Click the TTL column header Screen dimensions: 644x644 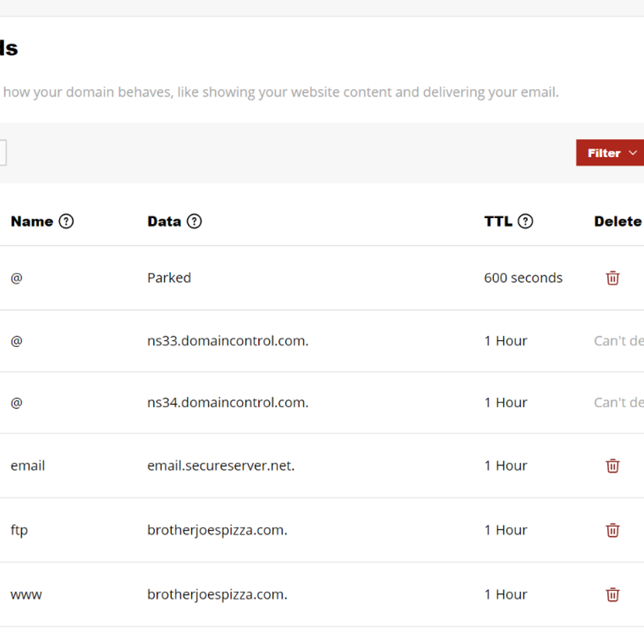pos(498,221)
